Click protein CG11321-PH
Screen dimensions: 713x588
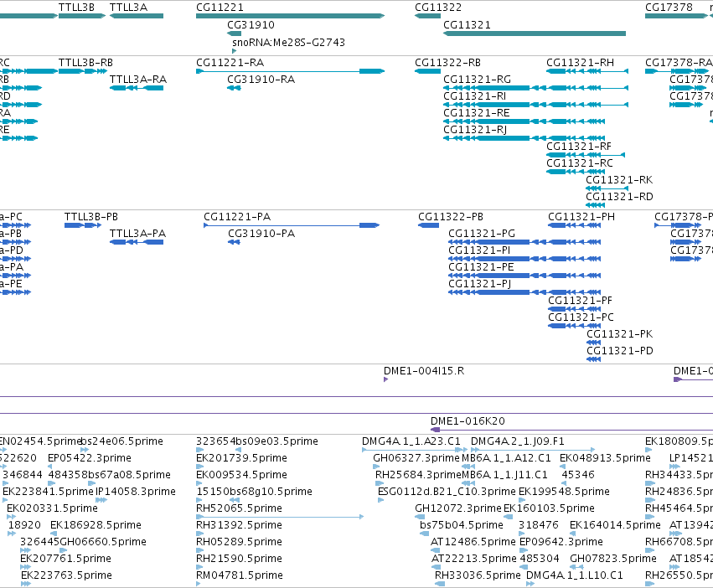581,216
